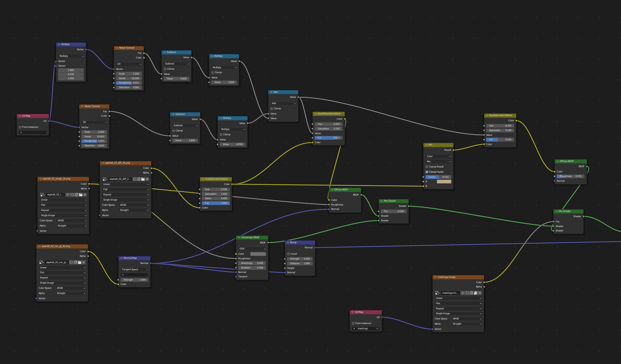Open GGX distribution dropdown in Anisotropic BSDF
This screenshot has height=364, width=621.
[252, 249]
